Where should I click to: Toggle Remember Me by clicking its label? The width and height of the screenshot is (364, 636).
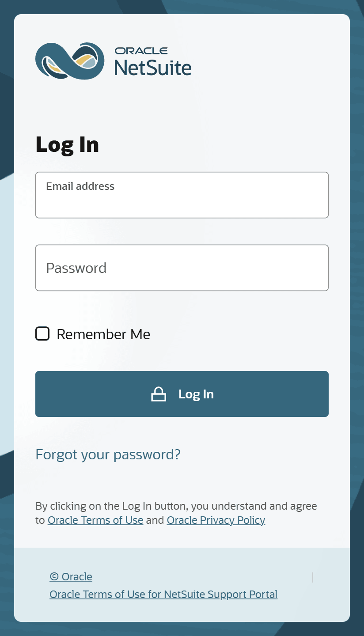click(103, 334)
